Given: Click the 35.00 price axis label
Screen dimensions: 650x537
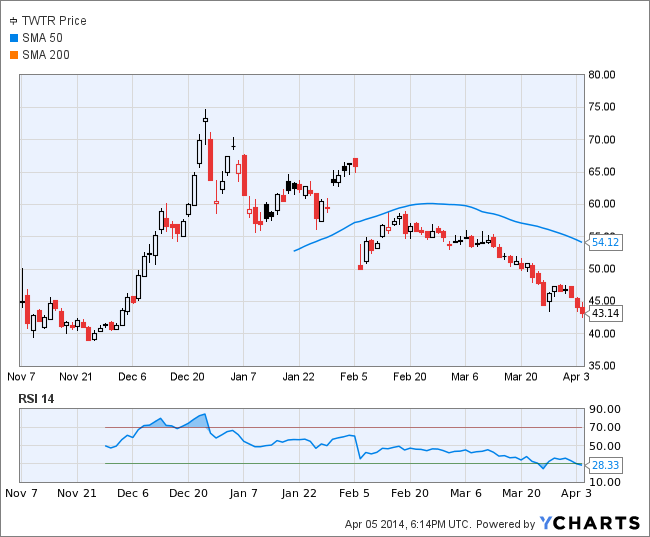Looking at the screenshot, I should (x=601, y=366).
